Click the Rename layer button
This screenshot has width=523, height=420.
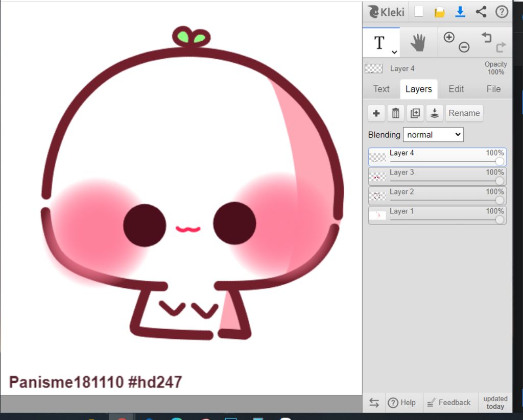click(464, 113)
